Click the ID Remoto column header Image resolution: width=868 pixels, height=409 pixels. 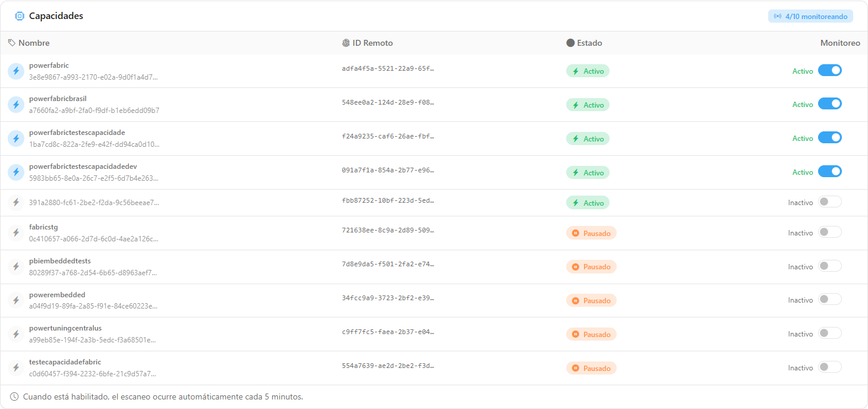point(373,43)
